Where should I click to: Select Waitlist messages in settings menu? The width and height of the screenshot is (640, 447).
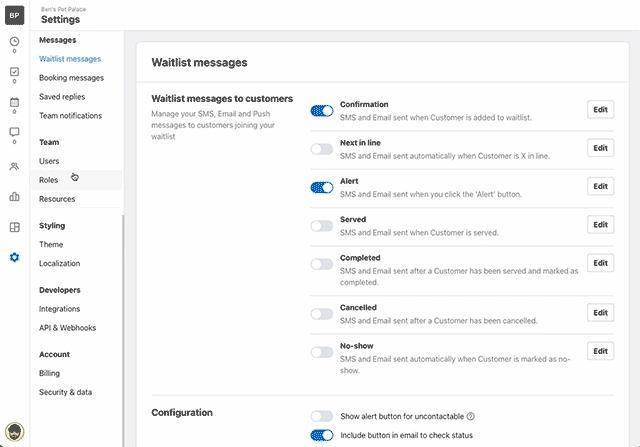[x=70, y=59]
